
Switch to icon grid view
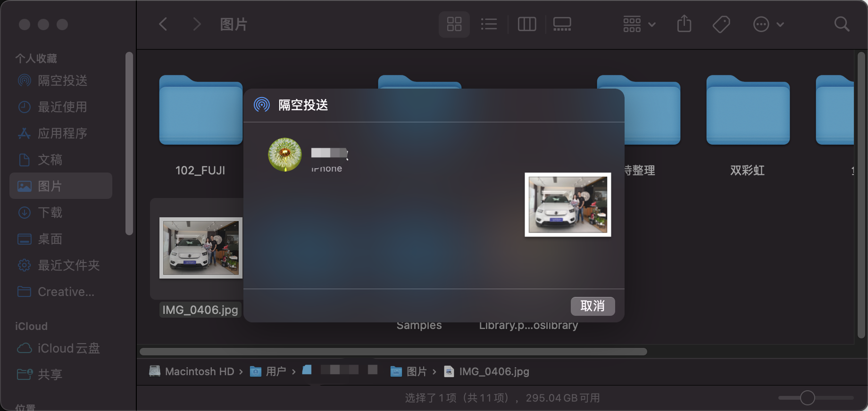coord(454,24)
